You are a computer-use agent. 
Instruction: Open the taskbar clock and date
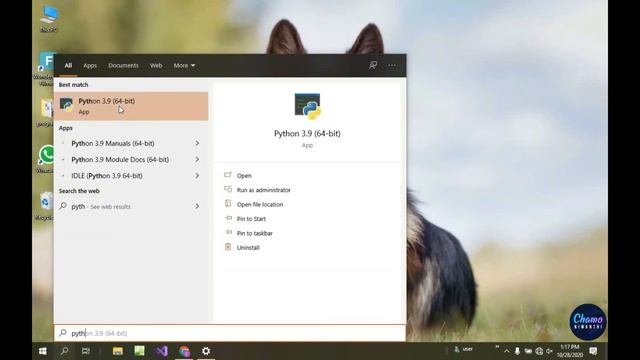click(570, 351)
